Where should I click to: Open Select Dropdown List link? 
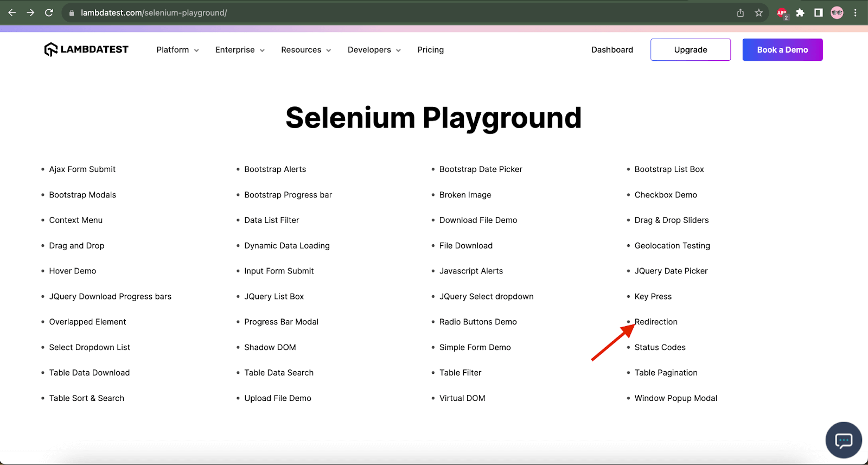click(x=90, y=348)
